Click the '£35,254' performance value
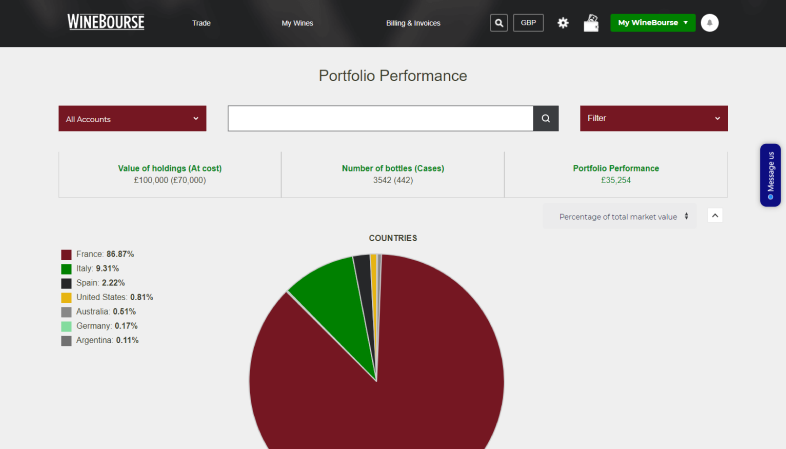Image resolution: width=786 pixels, height=449 pixels. click(x=616, y=180)
